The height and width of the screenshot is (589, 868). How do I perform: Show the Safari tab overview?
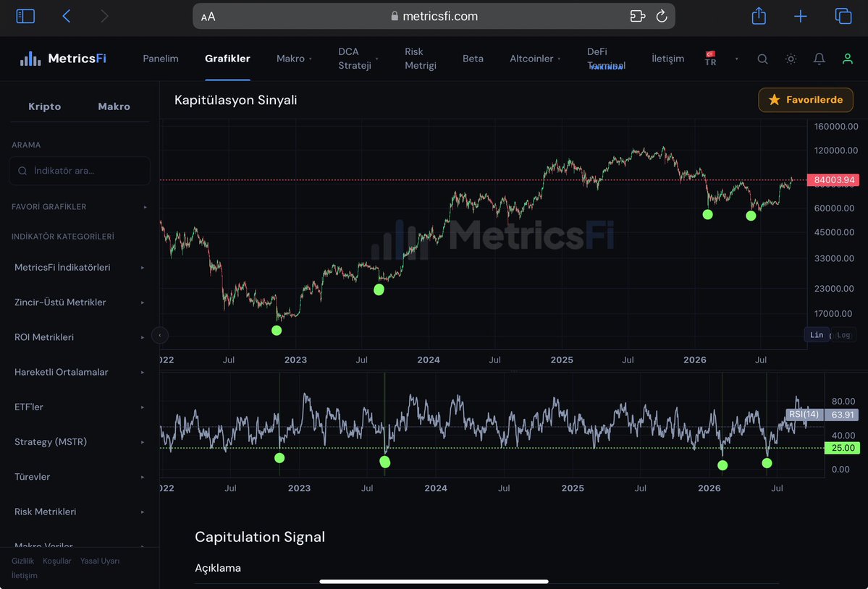tap(843, 16)
